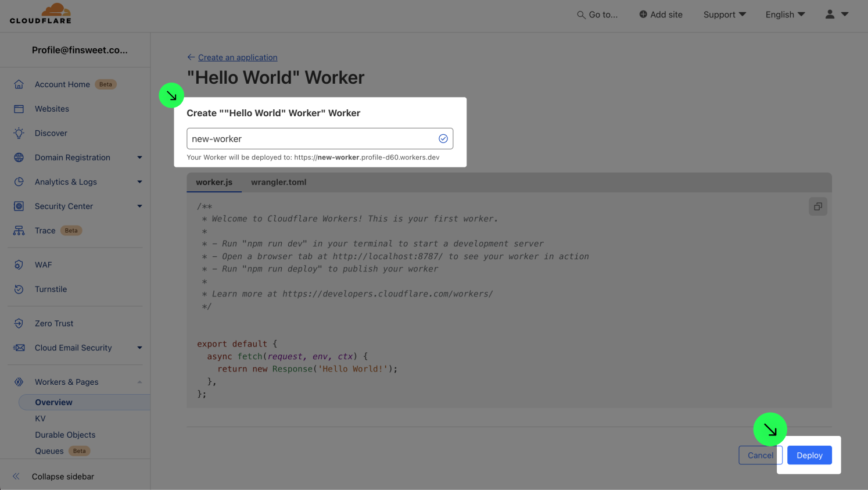The height and width of the screenshot is (490, 868).
Task: Click the Beta badge next to Queues
Action: tap(80, 451)
